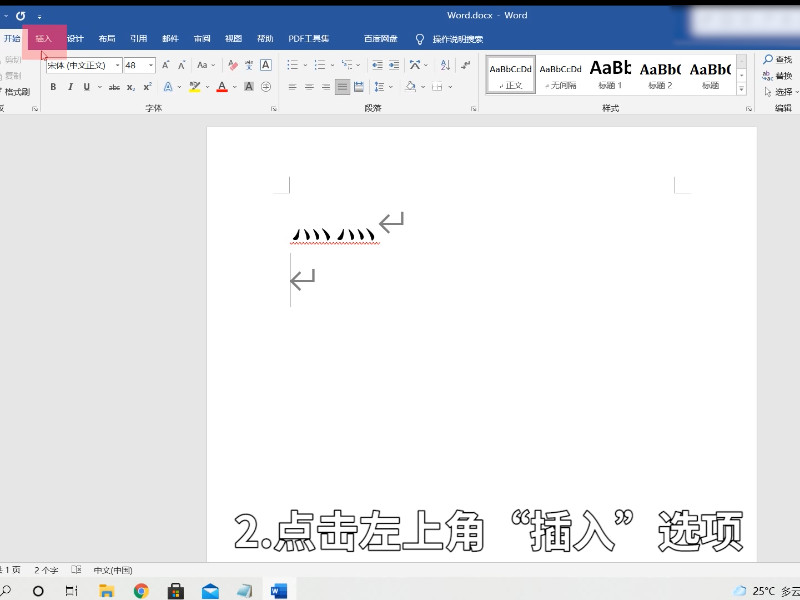
Task: Decrease paragraph indent
Action: 377,65
